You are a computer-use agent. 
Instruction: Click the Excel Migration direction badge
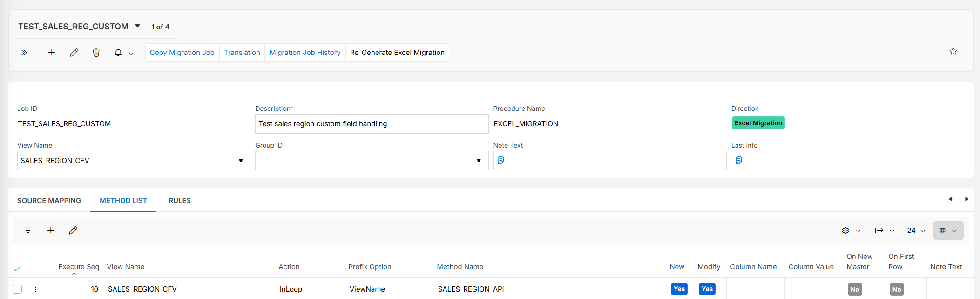(x=758, y=123)
